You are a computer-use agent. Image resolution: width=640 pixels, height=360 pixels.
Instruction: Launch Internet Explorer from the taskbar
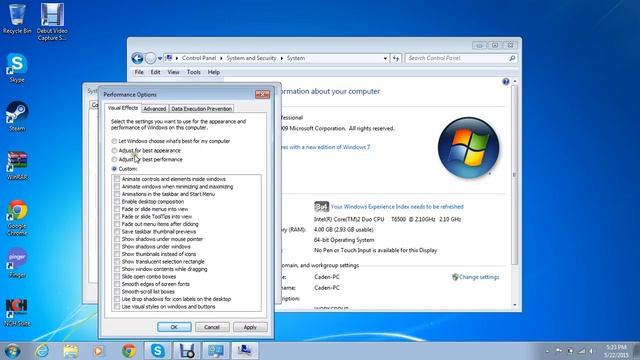click(x=42, y=351)
